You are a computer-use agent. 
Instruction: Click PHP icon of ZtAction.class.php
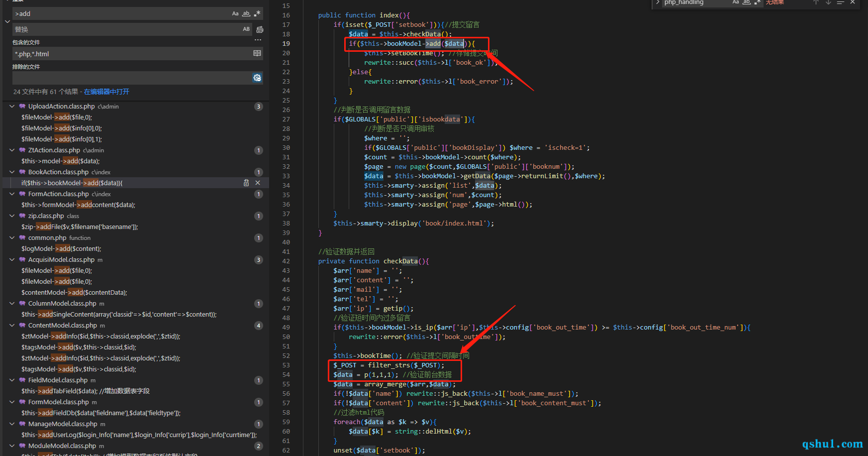[x=22, y=150]
